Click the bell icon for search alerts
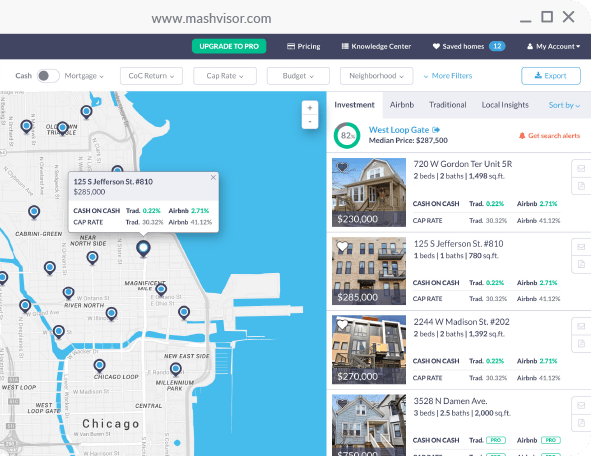 point(522,136)
